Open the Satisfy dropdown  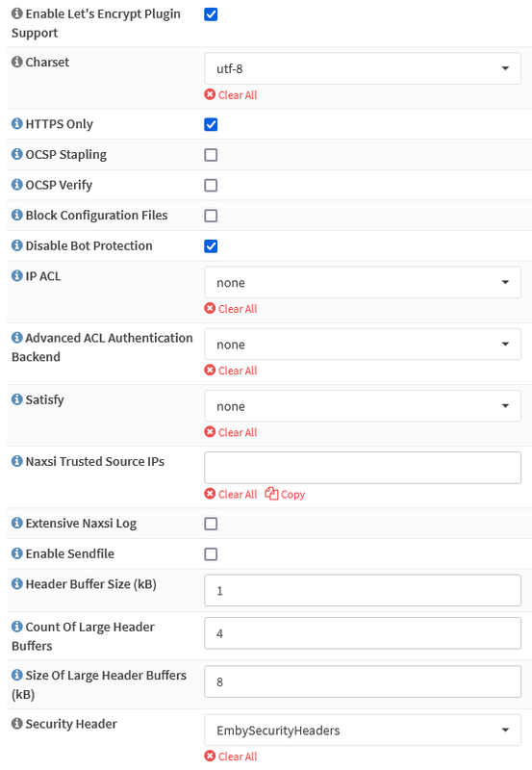(x=363, y=406)
